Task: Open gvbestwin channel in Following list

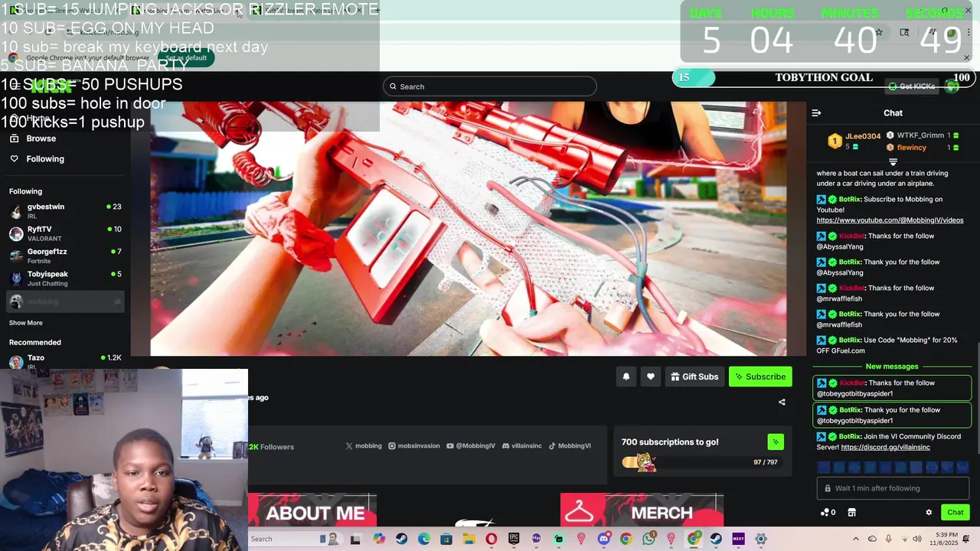Action: (x=65, y=210)
